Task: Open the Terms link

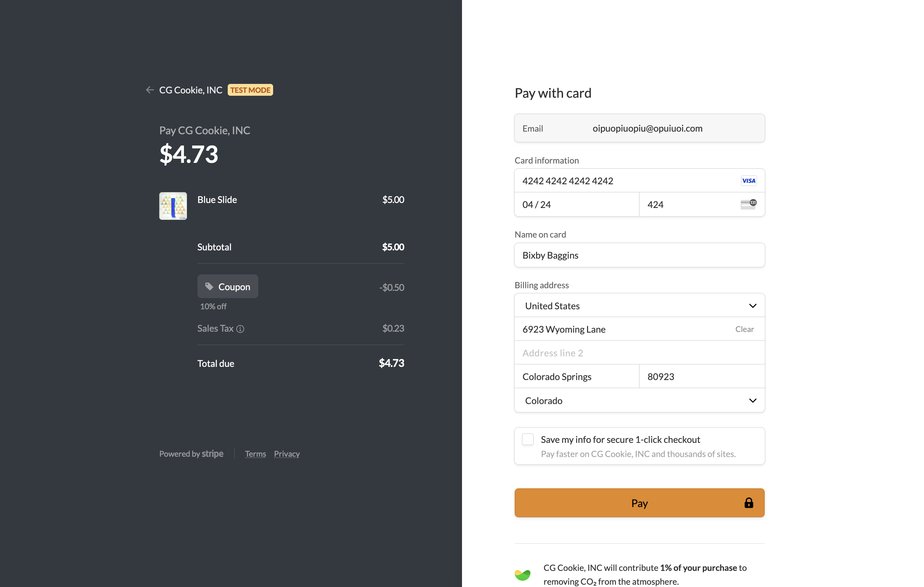Action: click(256, 454)
